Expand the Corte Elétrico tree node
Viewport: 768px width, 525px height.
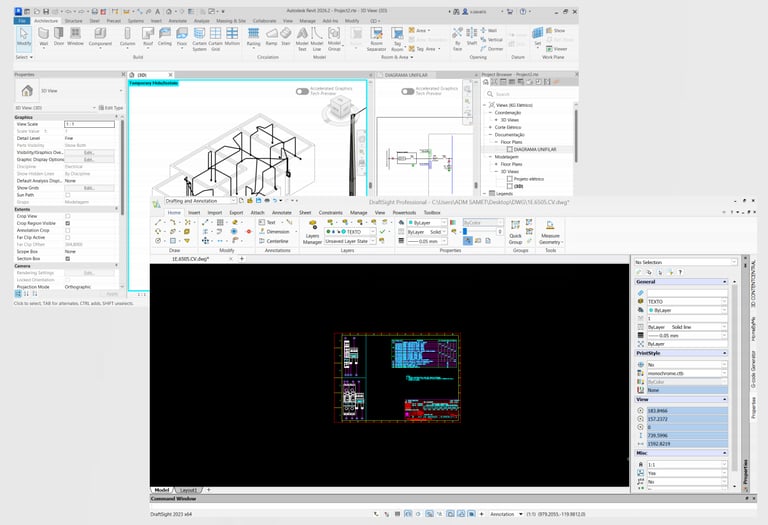pos(490,127)
